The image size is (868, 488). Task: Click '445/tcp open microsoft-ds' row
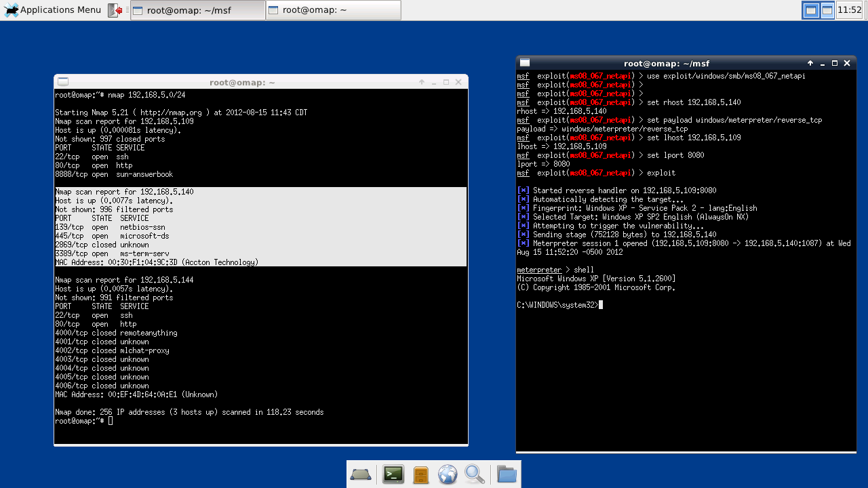point(112,236)
